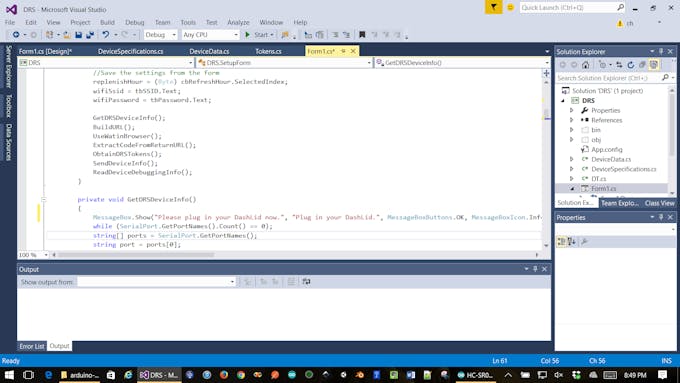Open the Analyze menu
Screen dimensions: 680x383
(238, 22)
